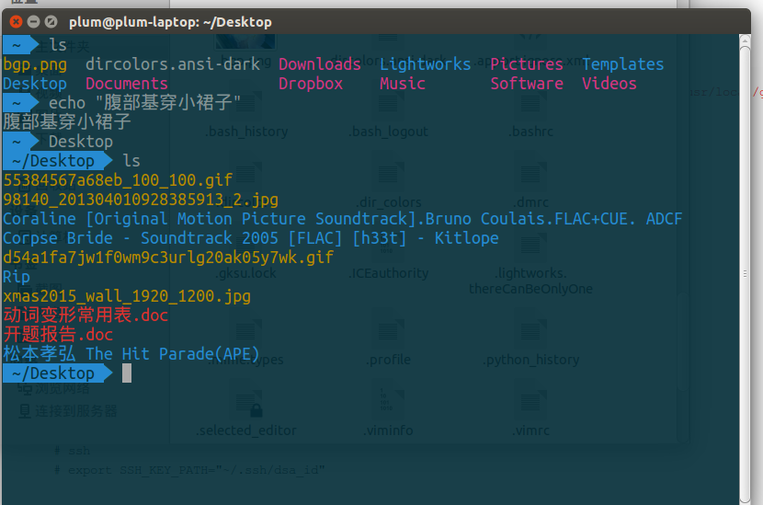The width and height of the screenshot is (763, 505).
Task: Click the Rip directory entry
Action: coord(17,277)
